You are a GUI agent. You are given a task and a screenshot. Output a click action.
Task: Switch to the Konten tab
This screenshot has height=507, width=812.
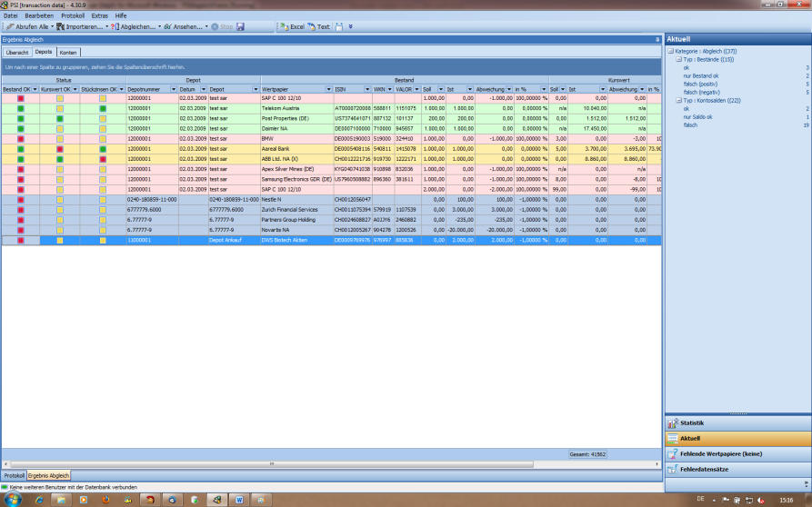[68, 53]
